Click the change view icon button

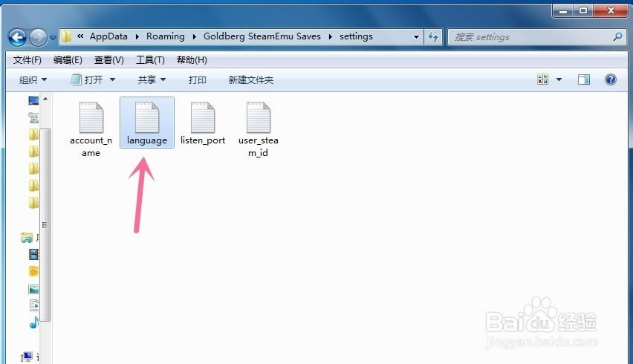click(542, 79)
